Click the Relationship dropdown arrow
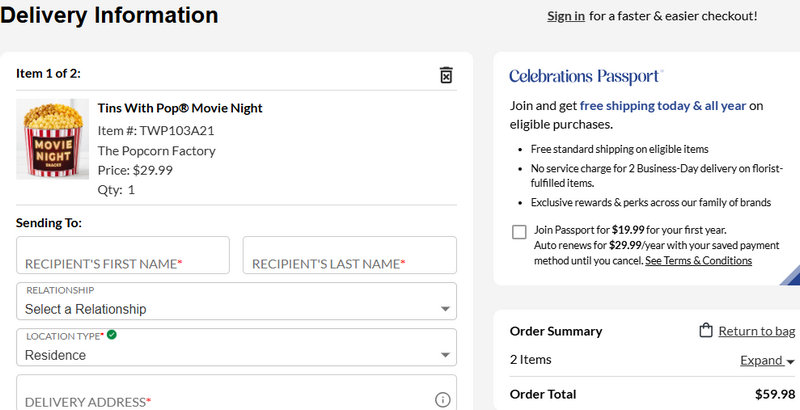The width and height of the screenshot is (800, 410). [445, 309]
